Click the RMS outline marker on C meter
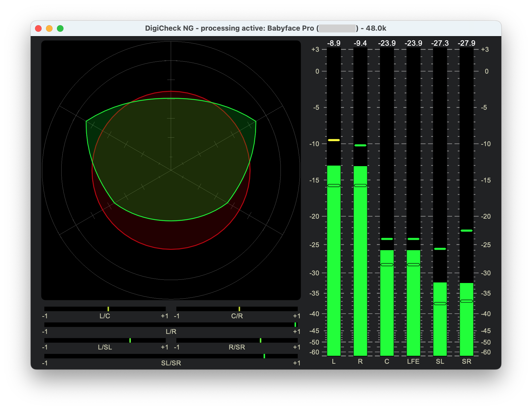This screenshot has width=532, height=410. point(387,265)
